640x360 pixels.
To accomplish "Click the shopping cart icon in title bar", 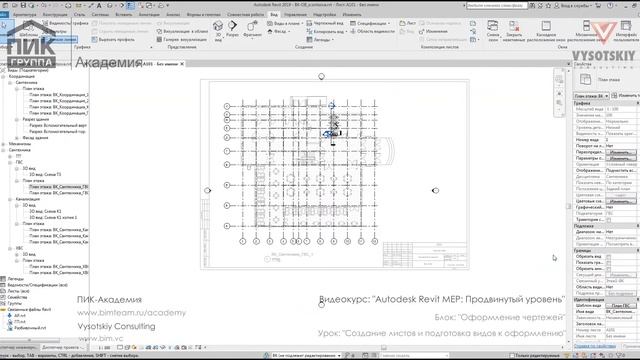I will tap(598, 6).
